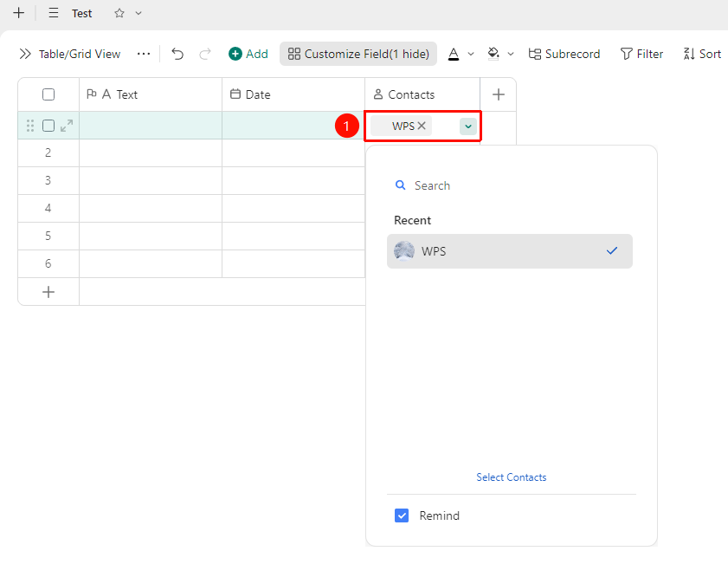Open the Table/Grid View tab

click(x=80, y=54)
